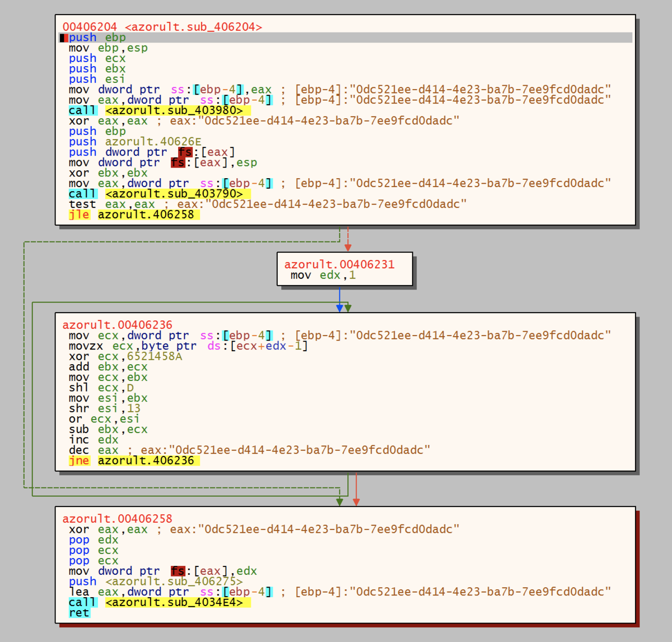The image size is (672, 642).
Task: Click the 'mov edx,1' instruction
Action: [323, 275]
